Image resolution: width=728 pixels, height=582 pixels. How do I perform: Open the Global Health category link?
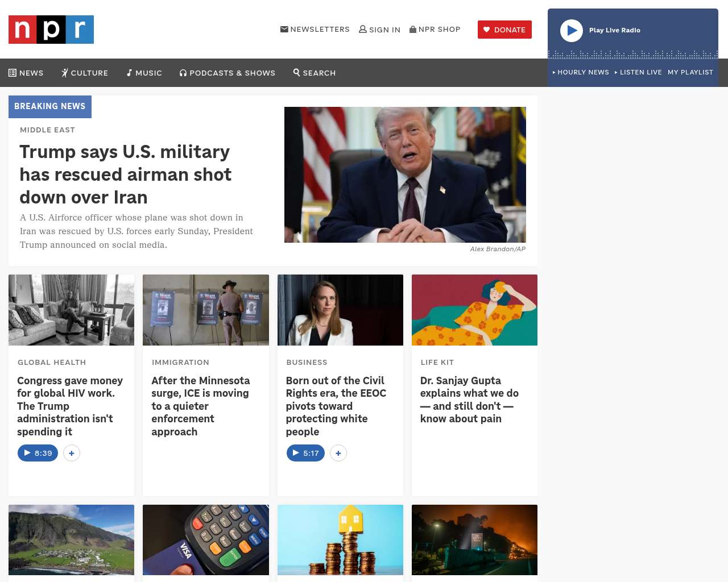click(52, 362)
